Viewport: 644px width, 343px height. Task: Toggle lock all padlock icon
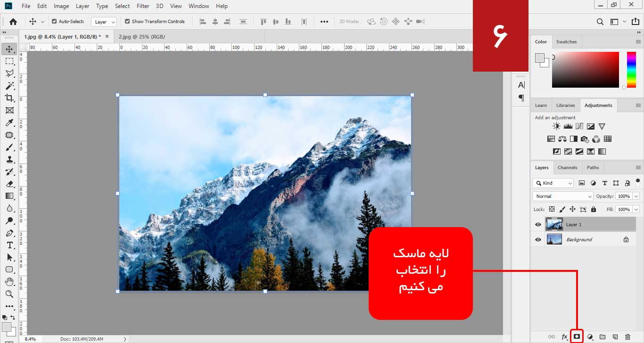tap(594, 209)
